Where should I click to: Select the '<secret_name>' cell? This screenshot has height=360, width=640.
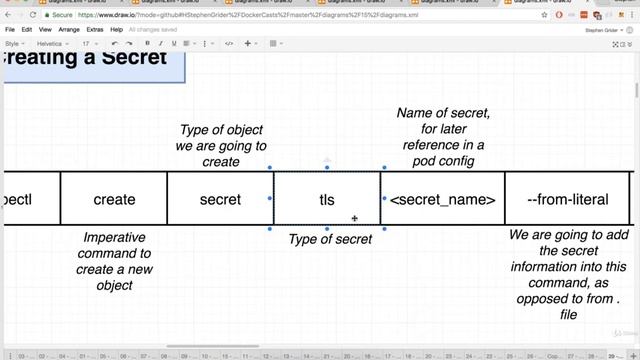442,198
